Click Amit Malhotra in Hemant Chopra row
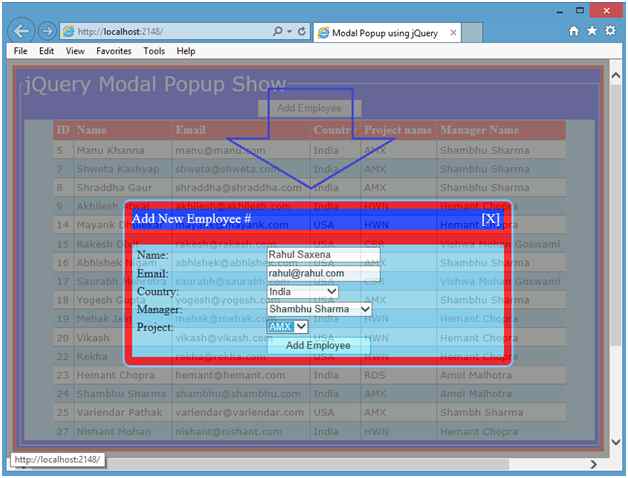This screenshot has height=478, width=628. [x=476, y=375]
